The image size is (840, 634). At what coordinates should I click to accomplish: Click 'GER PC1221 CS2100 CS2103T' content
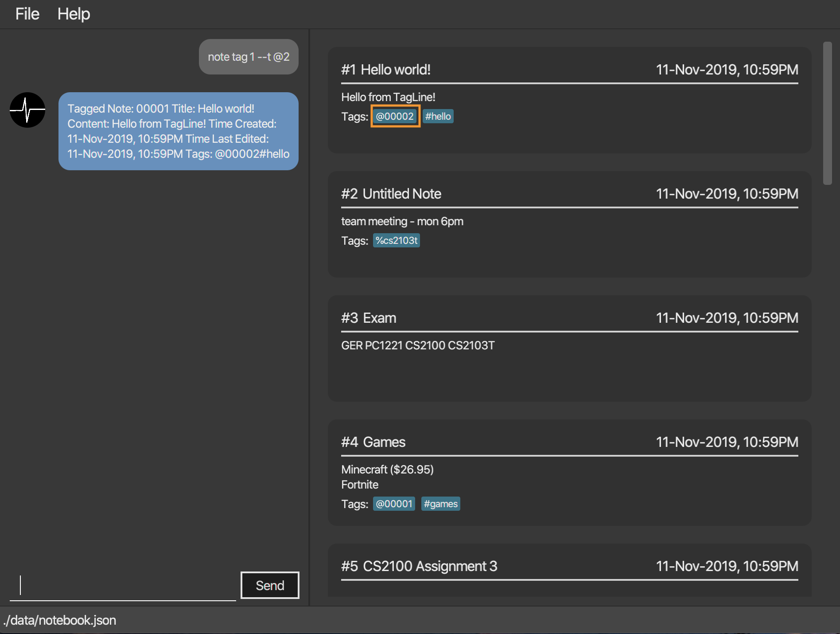click(418, 345)
